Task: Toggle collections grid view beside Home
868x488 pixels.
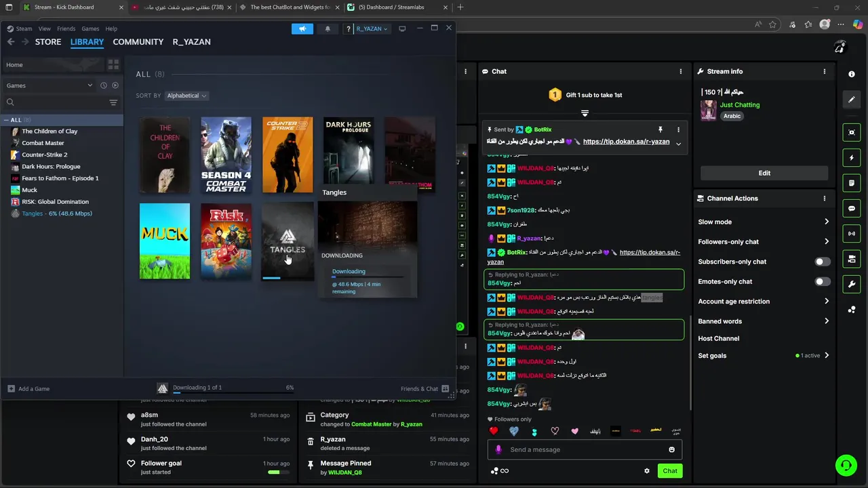Action: click(x=113, y=64)
